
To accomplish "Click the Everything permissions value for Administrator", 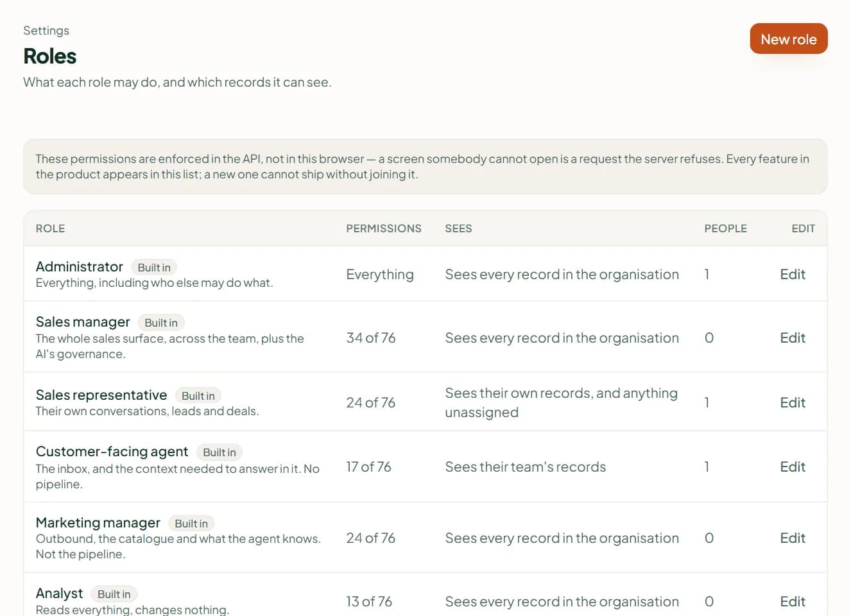I will [380, 274].
